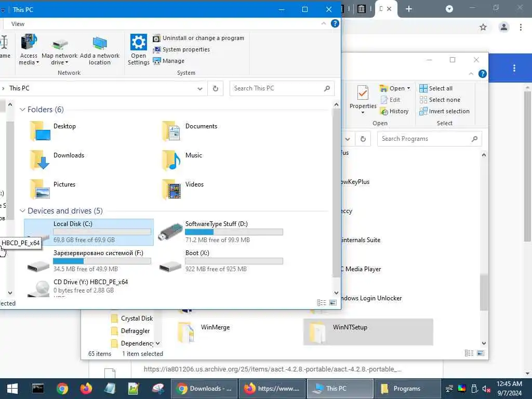532x399 pixels.
Task: Select the Boot (X:) drive
Action: click(220, 261)
